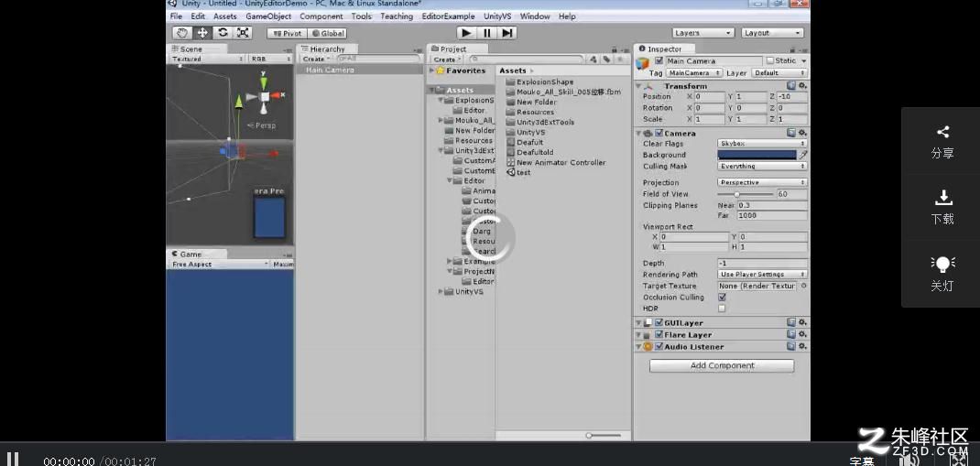Toggle Main Camera active checkbox
This screenshot has width=980, height=466.
pos(659,61)
